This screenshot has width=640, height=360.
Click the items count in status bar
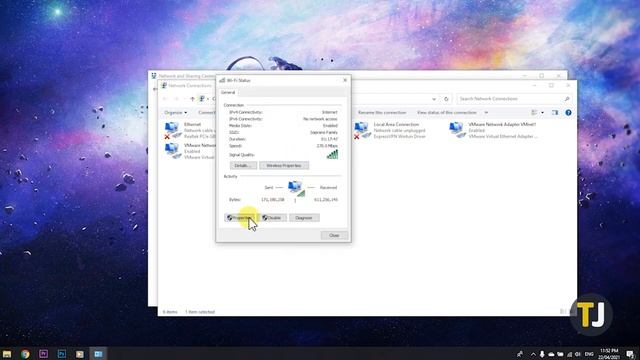[170, 312]
